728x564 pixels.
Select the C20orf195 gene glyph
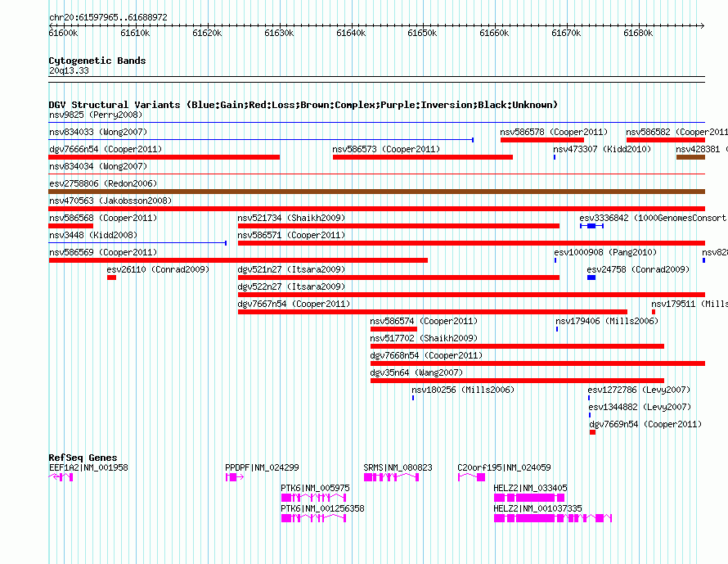click(472, 477)
